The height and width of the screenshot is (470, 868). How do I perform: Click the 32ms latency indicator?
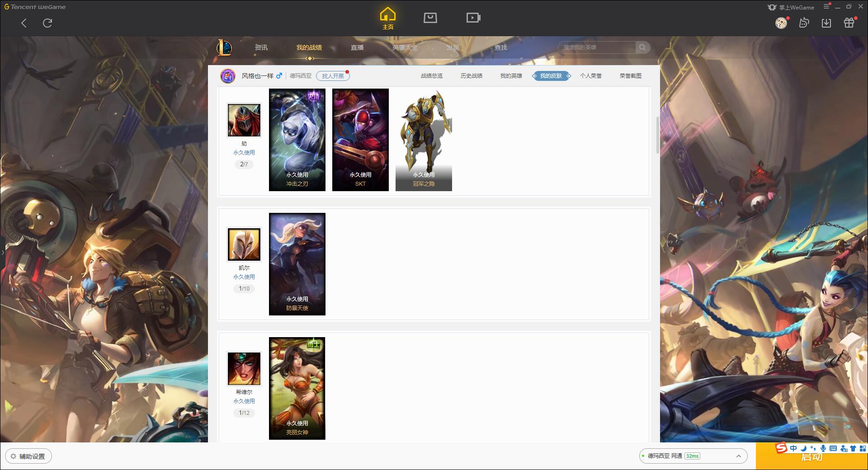tap(692, 456)
